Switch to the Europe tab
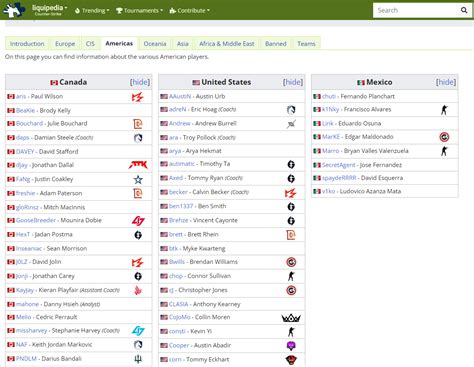 [65, 44]
